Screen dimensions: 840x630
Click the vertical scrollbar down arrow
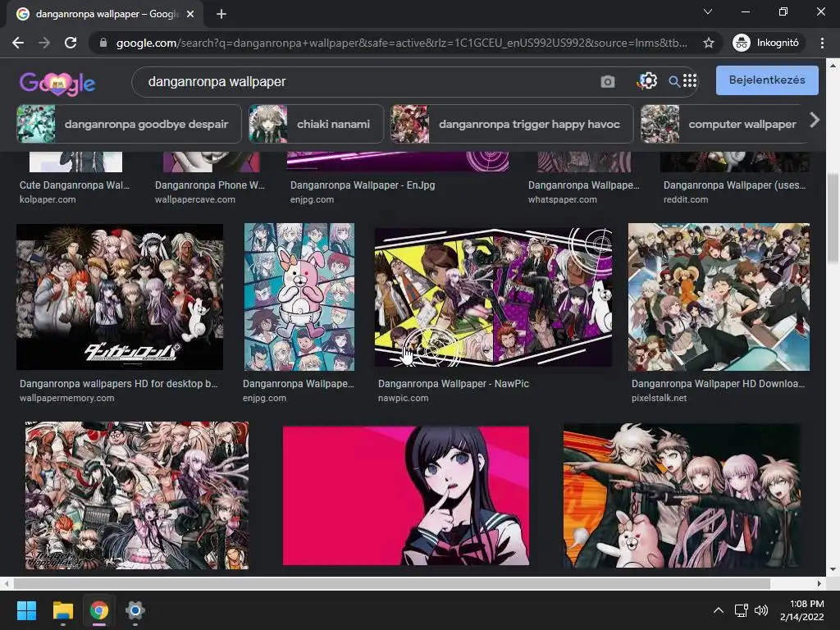[833, 569]
